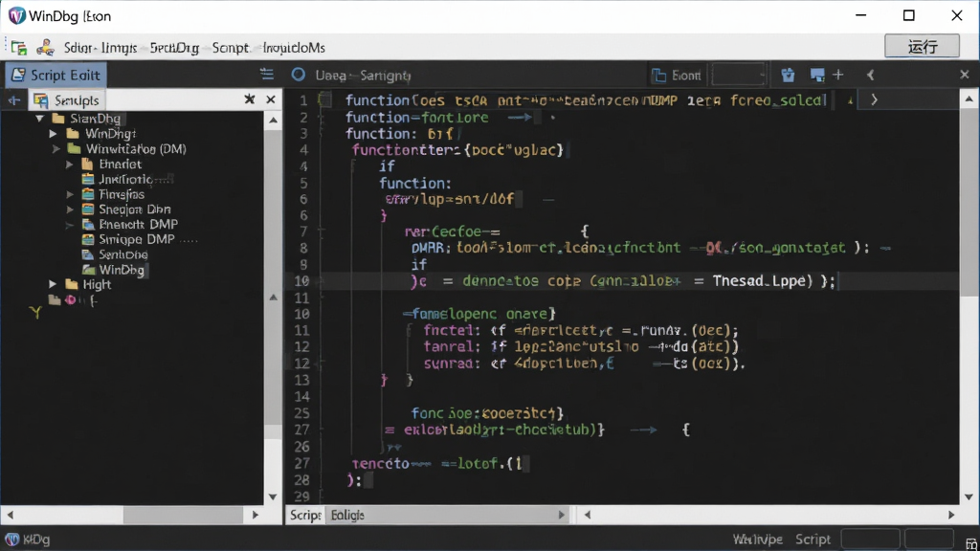The height and width of the screenshot is (551, 980).
Task: Click the Script status bar label
Action: coord(813,540)
